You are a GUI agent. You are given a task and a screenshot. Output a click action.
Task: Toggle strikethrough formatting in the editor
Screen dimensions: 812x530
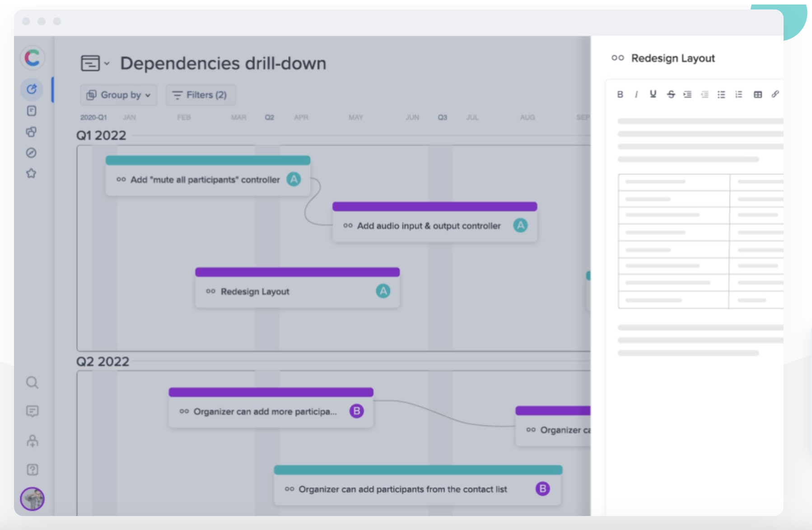click(671, 94)
